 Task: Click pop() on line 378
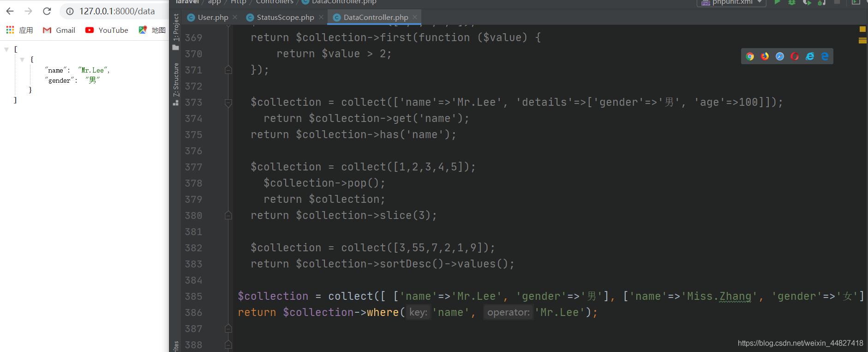pyautogui.click(x=364, y=183)
